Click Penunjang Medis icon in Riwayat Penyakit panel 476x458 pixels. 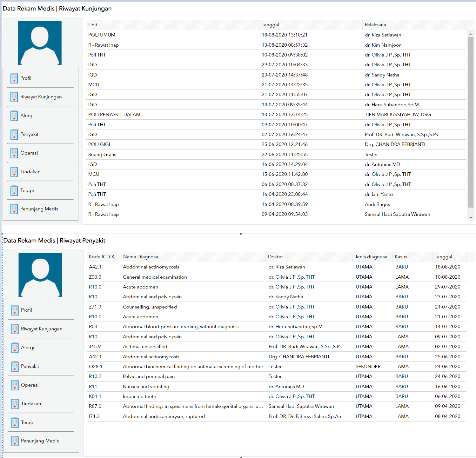(x=15, y=441)
